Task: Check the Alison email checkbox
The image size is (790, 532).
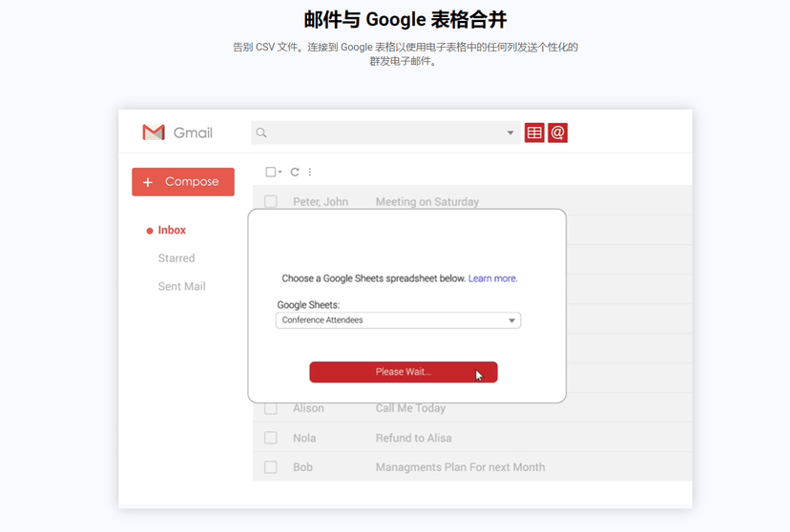Action: tap(271, 408)
